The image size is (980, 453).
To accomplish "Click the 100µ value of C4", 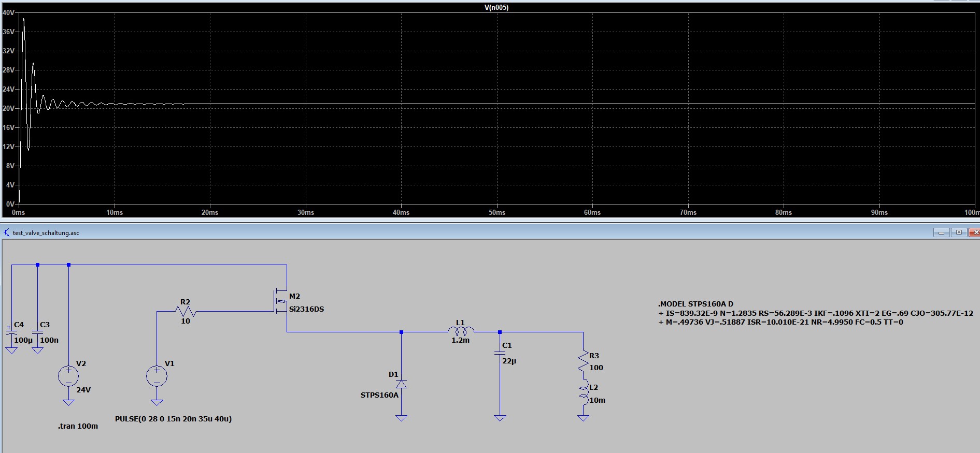I will pyautogui.click(x=23, y=340).
